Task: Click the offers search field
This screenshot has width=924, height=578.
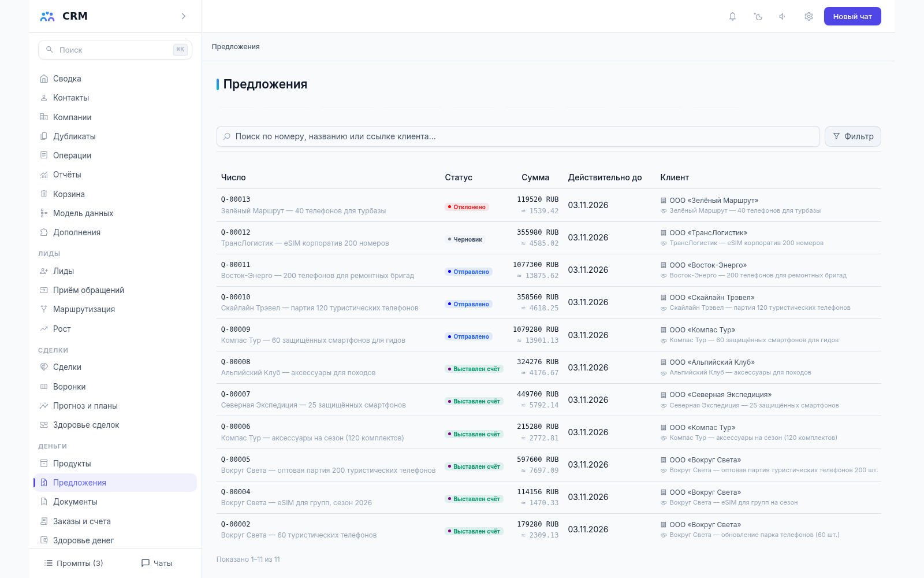Action: click(518, 136)
